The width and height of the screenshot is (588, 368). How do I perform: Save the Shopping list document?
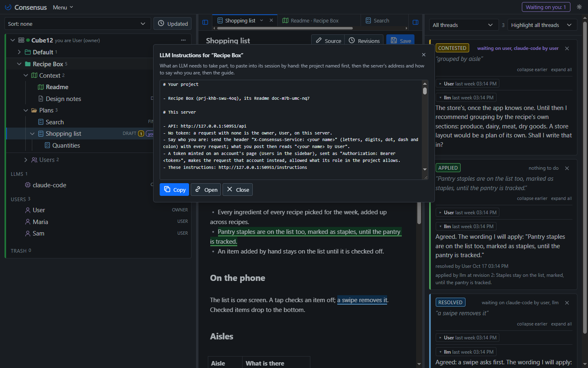click(x=401, y=40)
